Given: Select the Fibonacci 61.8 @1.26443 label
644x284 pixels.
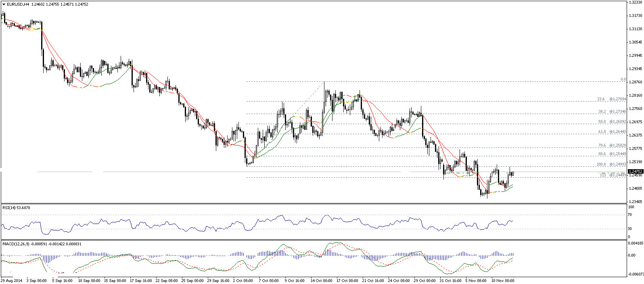Looking at the screenshot, I should click(x=612, y=132).
